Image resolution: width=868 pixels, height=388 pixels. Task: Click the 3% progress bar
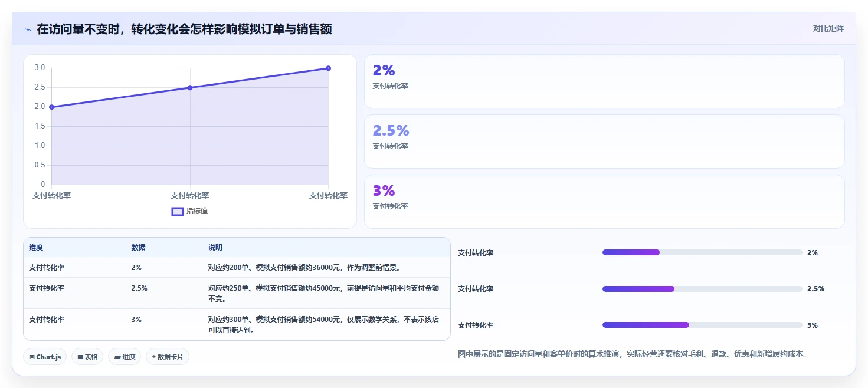702,325
